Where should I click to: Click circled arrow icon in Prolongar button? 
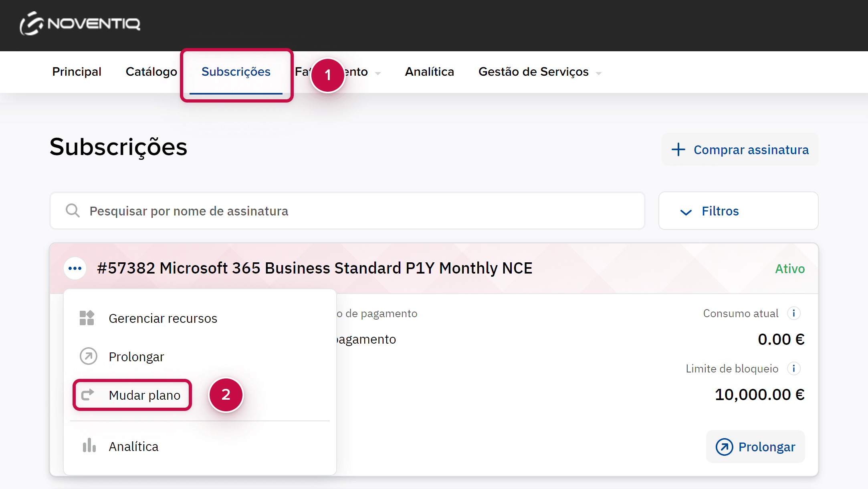pyautogui.click(x=724, y=447)
